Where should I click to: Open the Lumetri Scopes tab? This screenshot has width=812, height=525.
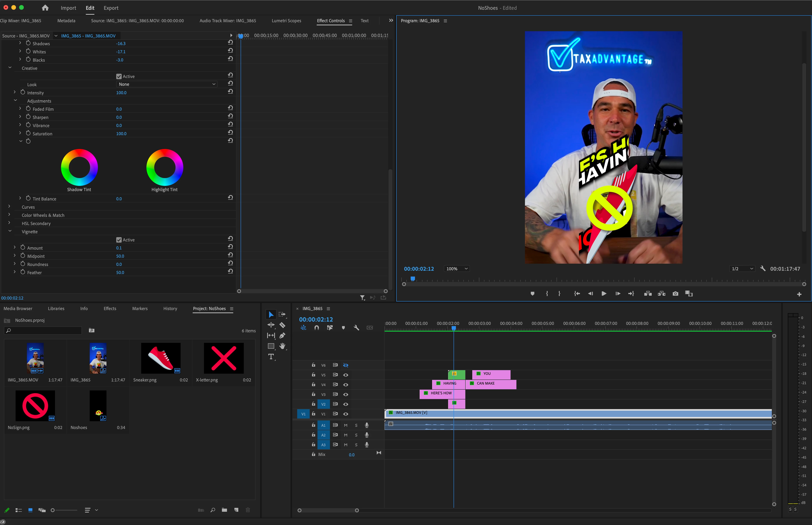pyautogui.click(x=286, y=21)
